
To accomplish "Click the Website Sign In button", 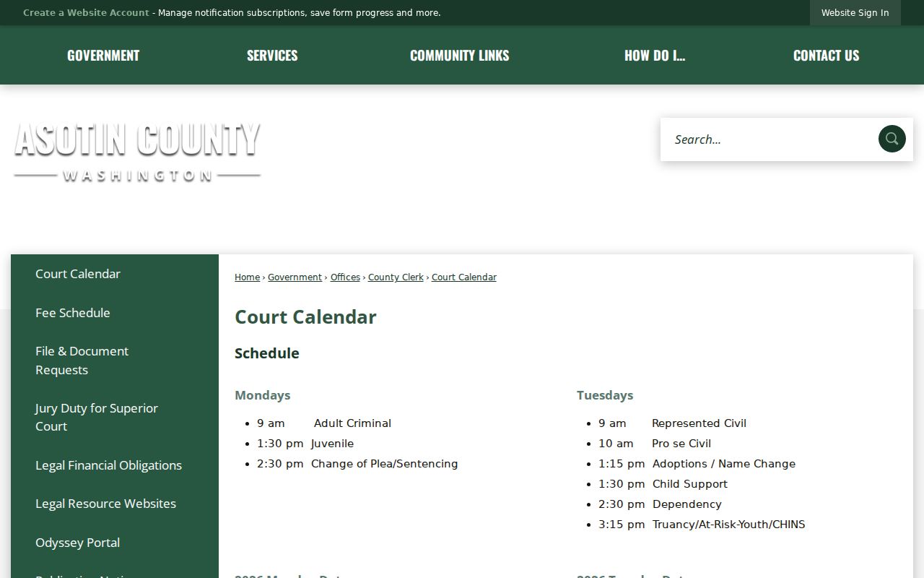I will 855,13.
